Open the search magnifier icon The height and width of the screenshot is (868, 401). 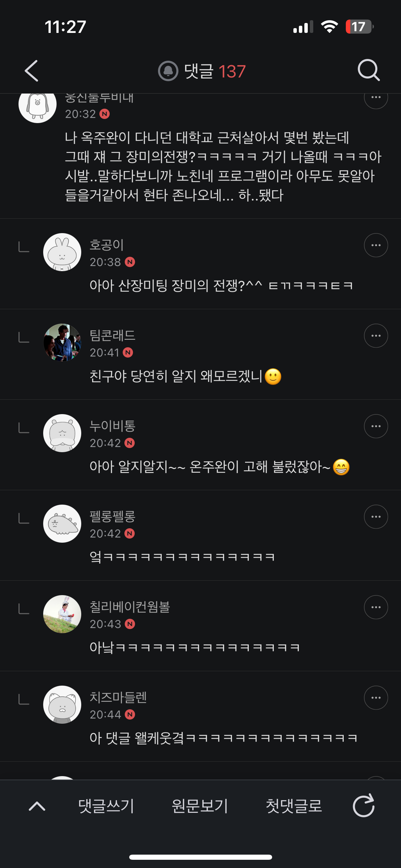pos(368,70)
